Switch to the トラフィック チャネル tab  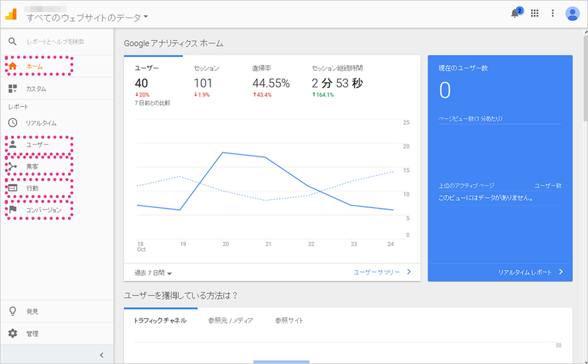(x=160, y=321)
